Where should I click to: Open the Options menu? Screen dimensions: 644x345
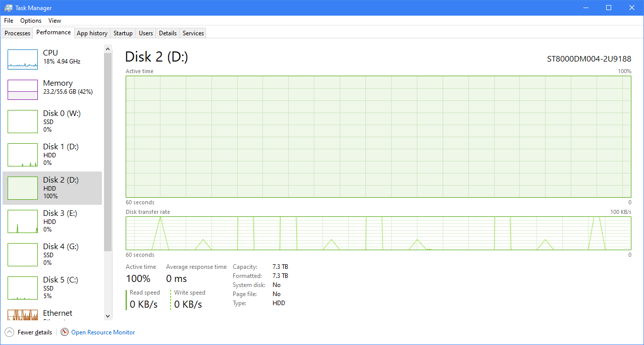(x=31, y=21)
